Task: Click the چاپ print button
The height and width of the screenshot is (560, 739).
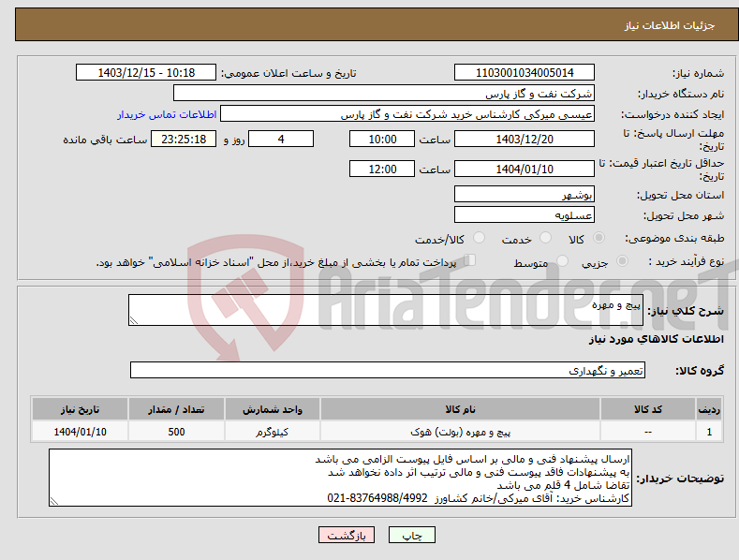Action: tap(412, 535)
